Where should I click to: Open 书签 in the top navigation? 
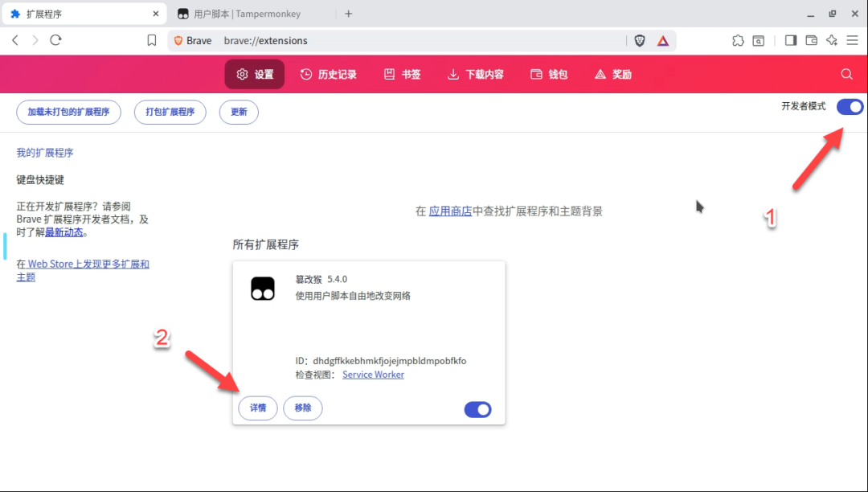click(403, 74)
